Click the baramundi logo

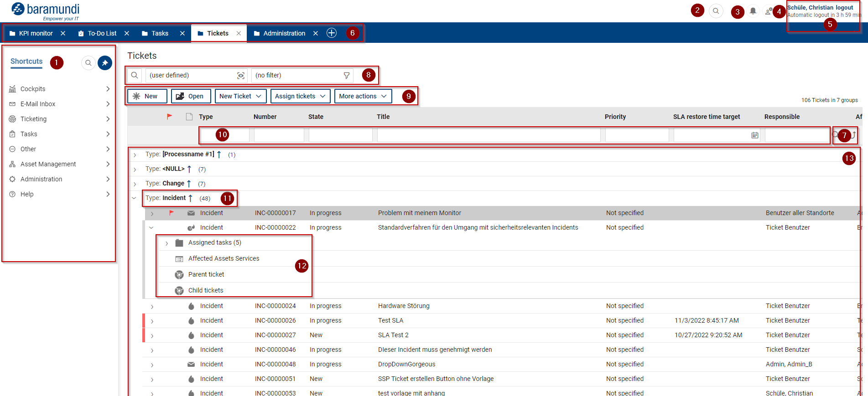pos(45,11)
